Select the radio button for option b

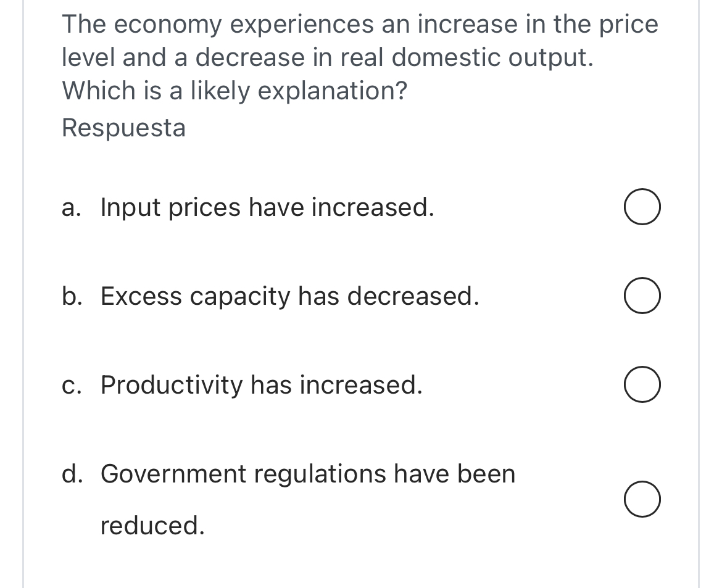tap(642, 296)
